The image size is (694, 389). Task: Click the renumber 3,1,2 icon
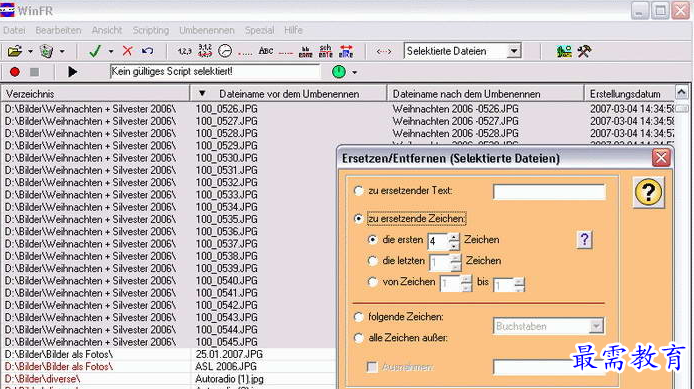tap(204, 51)
